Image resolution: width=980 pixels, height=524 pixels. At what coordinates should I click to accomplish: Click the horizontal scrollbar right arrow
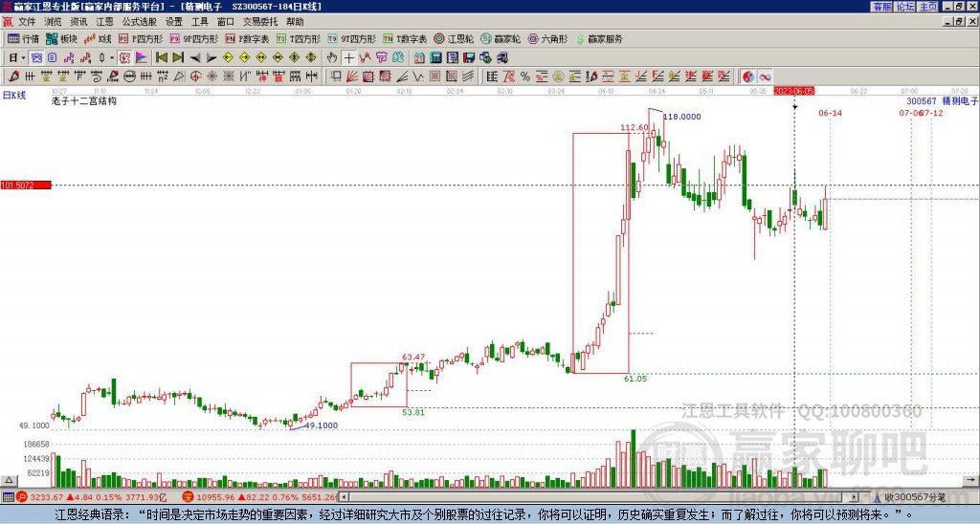click(x=854, y=497)
